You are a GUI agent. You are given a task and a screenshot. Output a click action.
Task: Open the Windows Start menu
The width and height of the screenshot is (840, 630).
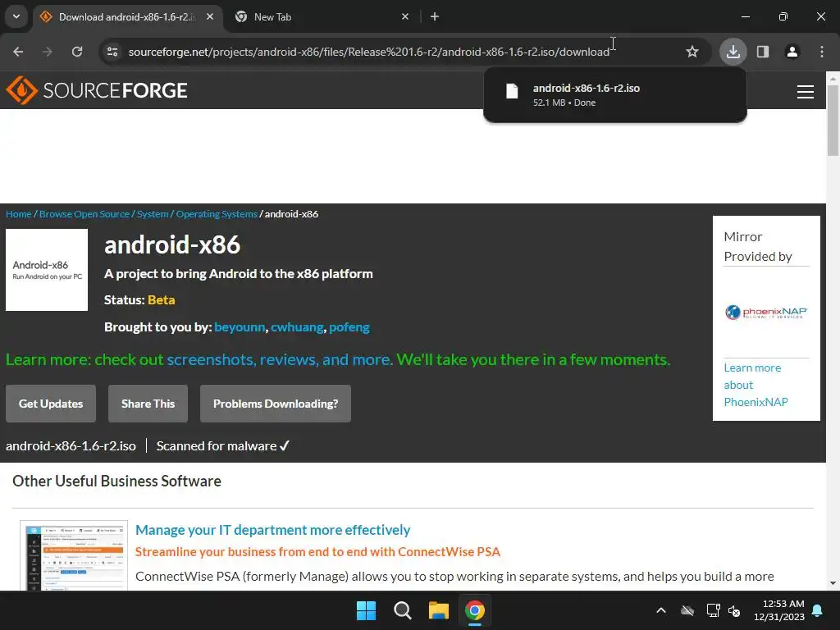pos(367,610)
